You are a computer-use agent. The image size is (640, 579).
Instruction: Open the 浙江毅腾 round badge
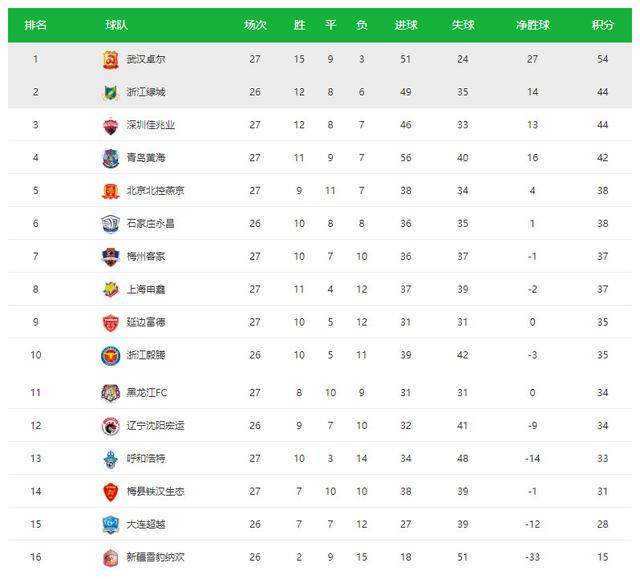[110, 356]
